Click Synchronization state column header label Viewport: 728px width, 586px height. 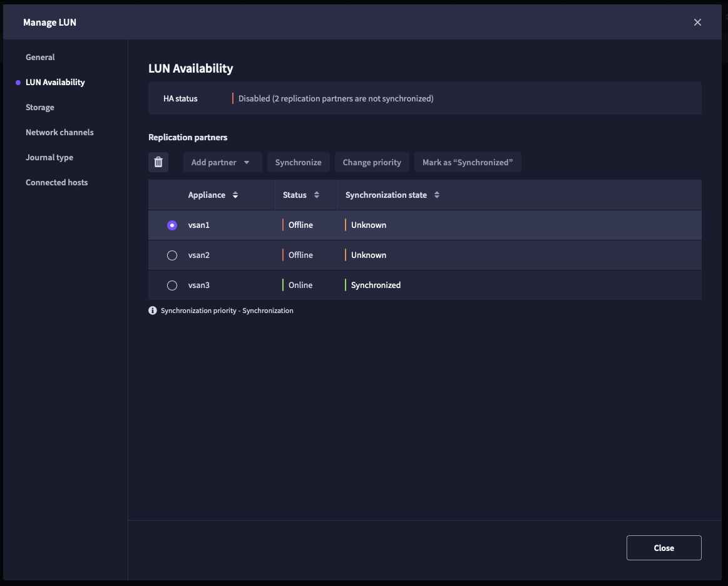coord(386,195)
